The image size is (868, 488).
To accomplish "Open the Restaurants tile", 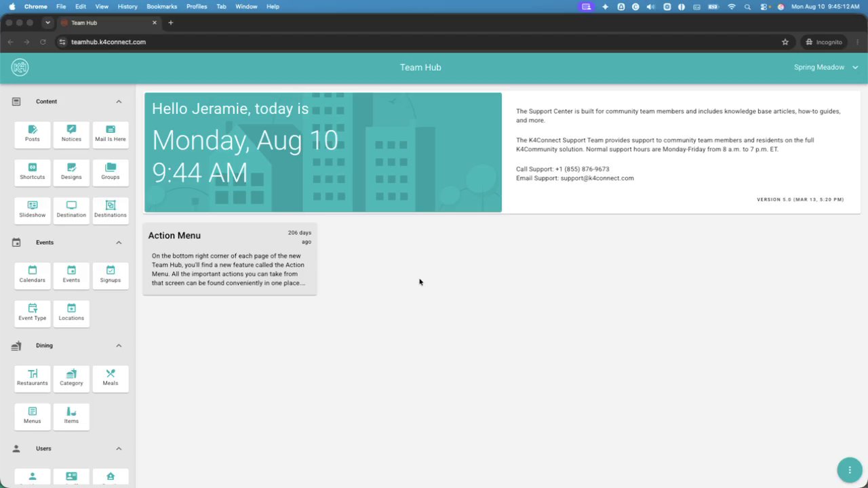I will tap(33, 378).
